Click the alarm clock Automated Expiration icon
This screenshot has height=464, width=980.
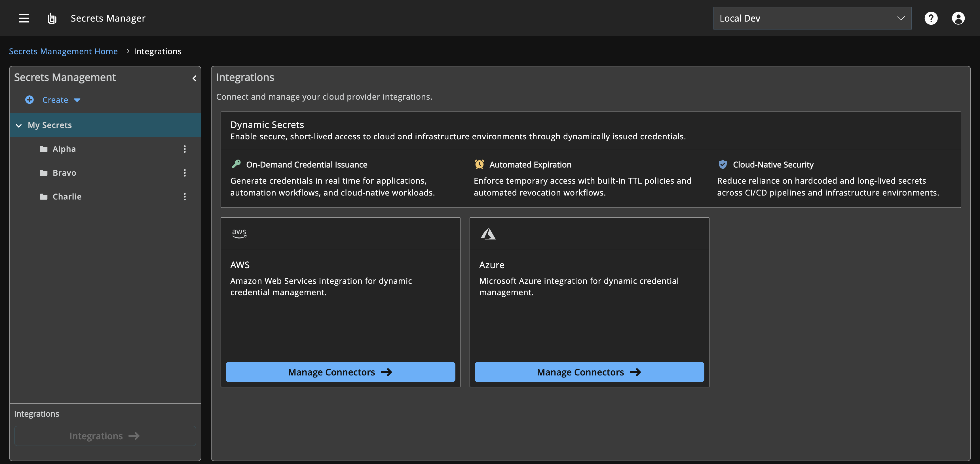pyautogui.click(x=479, y=164)
